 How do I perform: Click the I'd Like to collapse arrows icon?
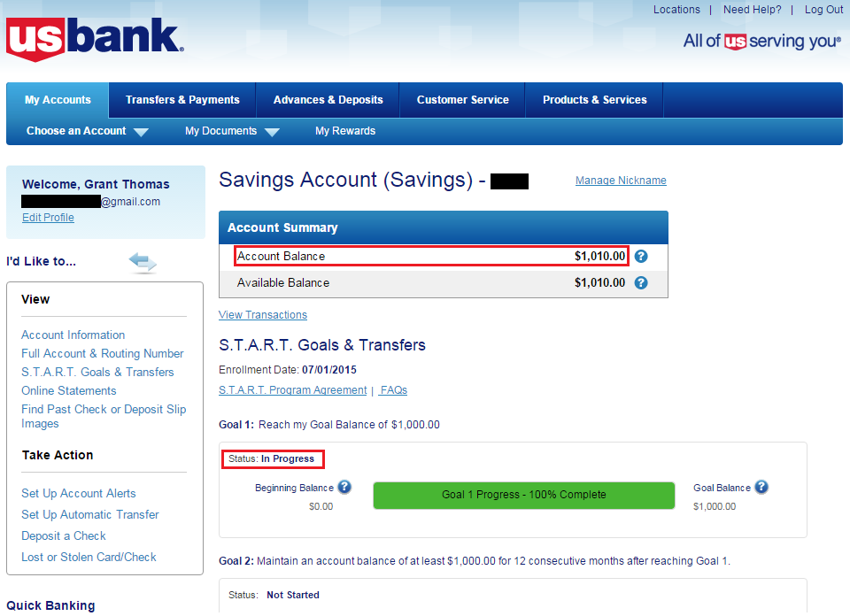(143, 262)
